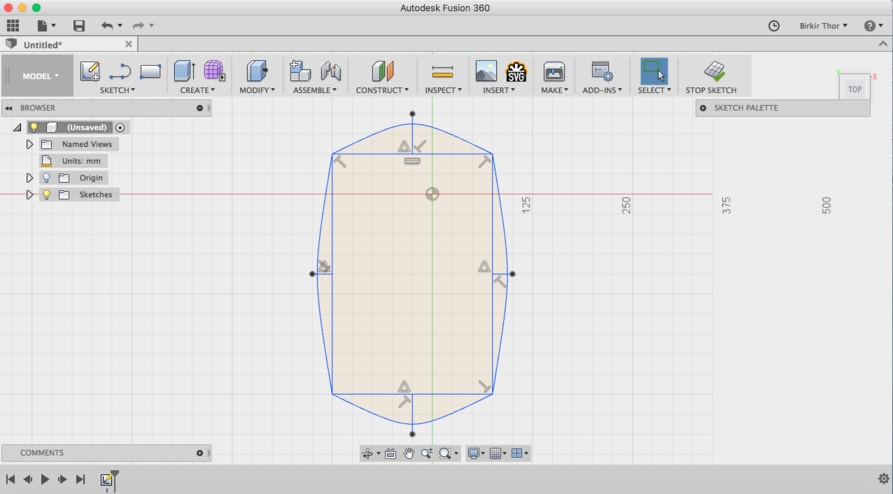Open the CONSTRUCT menu
Viewport: 893px width, 494px height.
(x=382, y=90)
